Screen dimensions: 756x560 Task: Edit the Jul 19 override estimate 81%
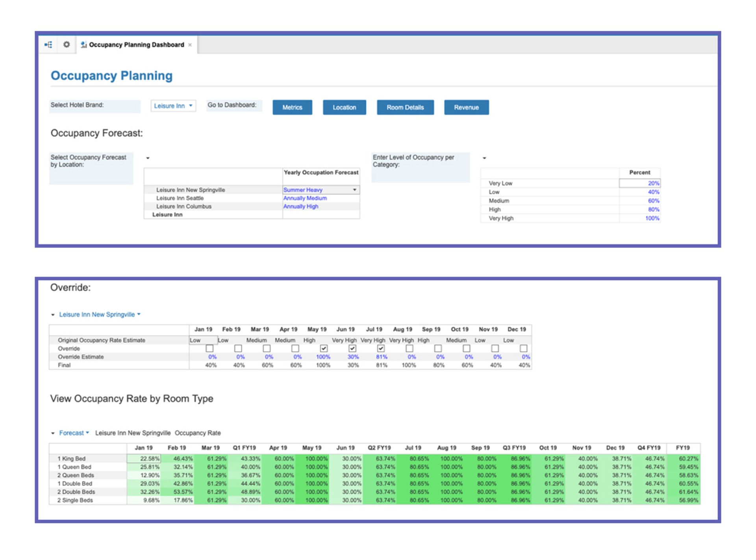[381, 357]
